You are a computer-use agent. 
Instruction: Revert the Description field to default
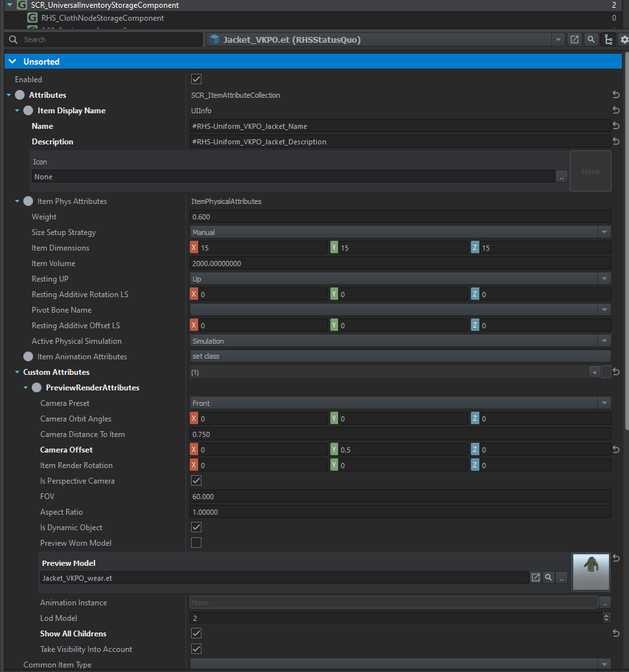[616, 142]
